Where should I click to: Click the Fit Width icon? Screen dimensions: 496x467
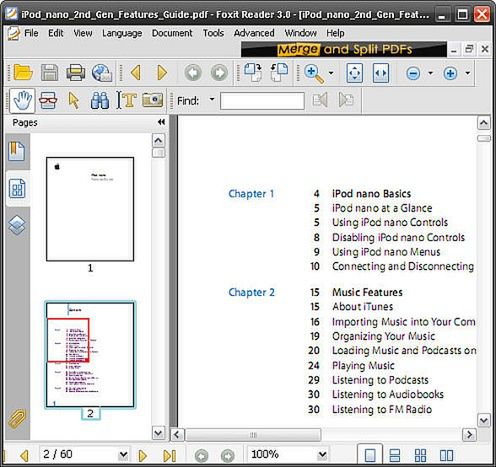click(x=381, y=73)
